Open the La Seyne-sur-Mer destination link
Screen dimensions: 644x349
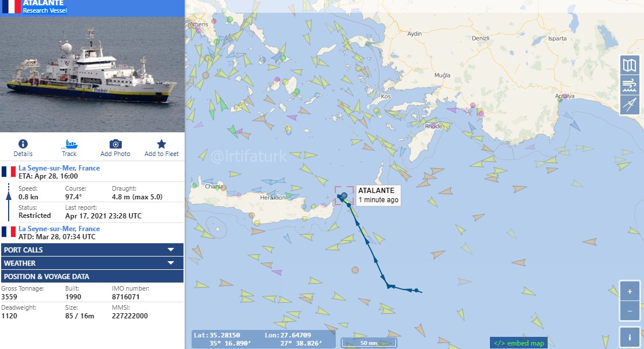tap(59, 168)
